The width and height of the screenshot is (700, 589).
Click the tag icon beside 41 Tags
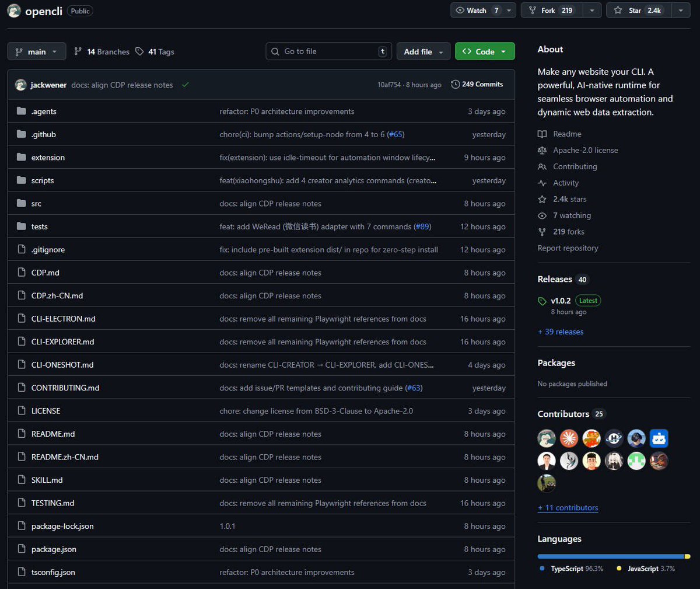pyautogui.click(x=139, y=51)
